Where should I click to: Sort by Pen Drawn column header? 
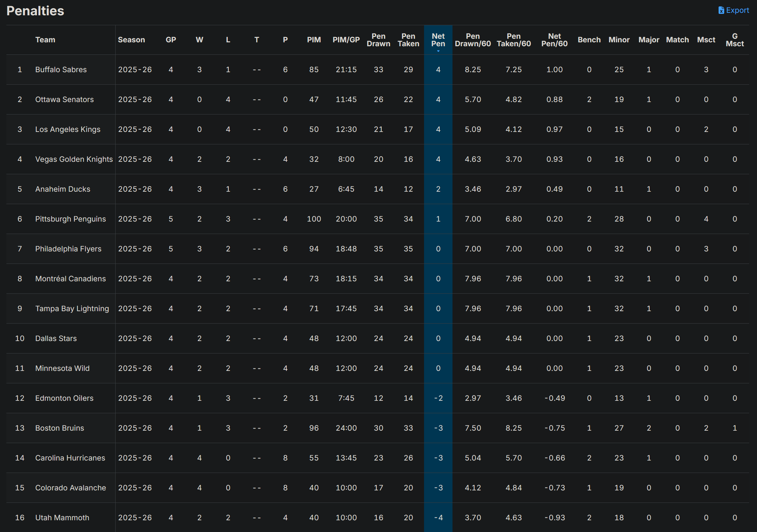(378, 40)
